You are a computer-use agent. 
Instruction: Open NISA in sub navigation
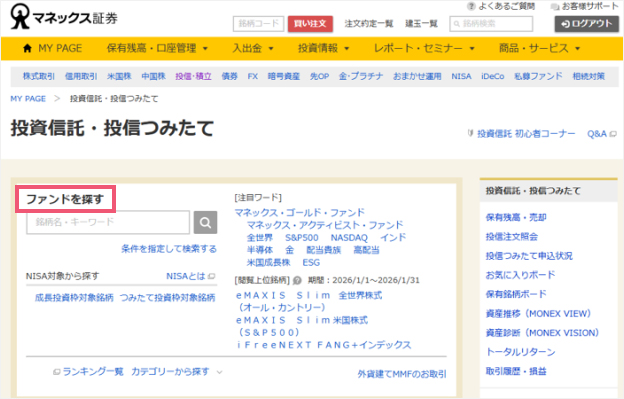[461, 76]
